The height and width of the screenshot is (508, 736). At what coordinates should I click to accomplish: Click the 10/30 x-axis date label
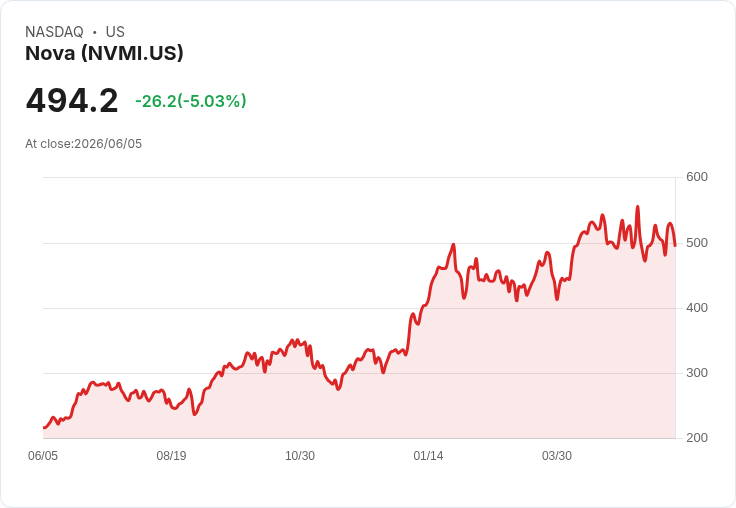(300, 456)
